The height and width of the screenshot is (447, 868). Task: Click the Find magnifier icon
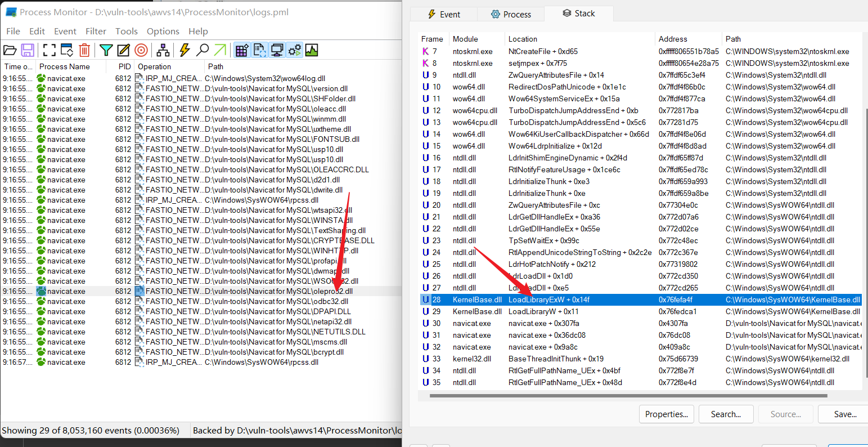tap(203, 50)
